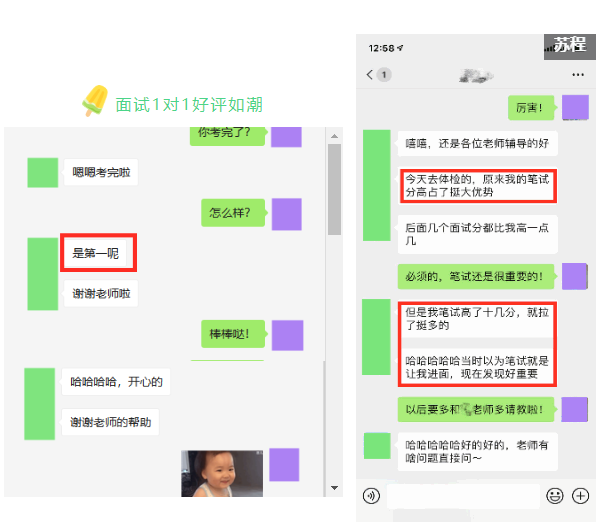Viewport: 610px width, 522px height.
Task: Tap the unread count badge near back arrow
Action: (x=384, y=75)
